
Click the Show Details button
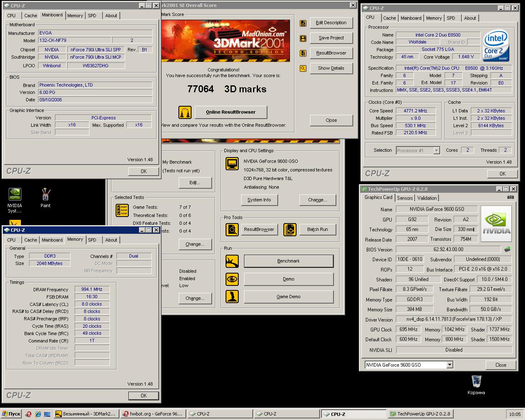[331, 68]
